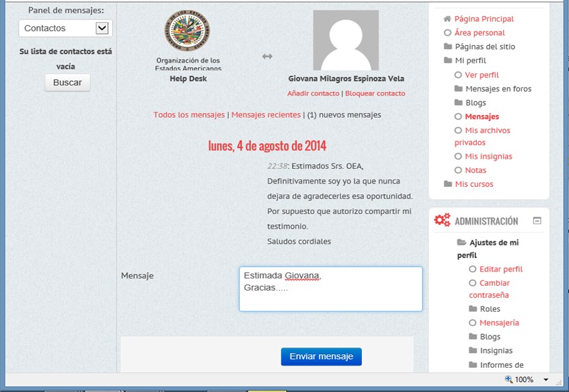Click Giovana's default profile avatar
The image size is (569, 392).
(346, 40)
